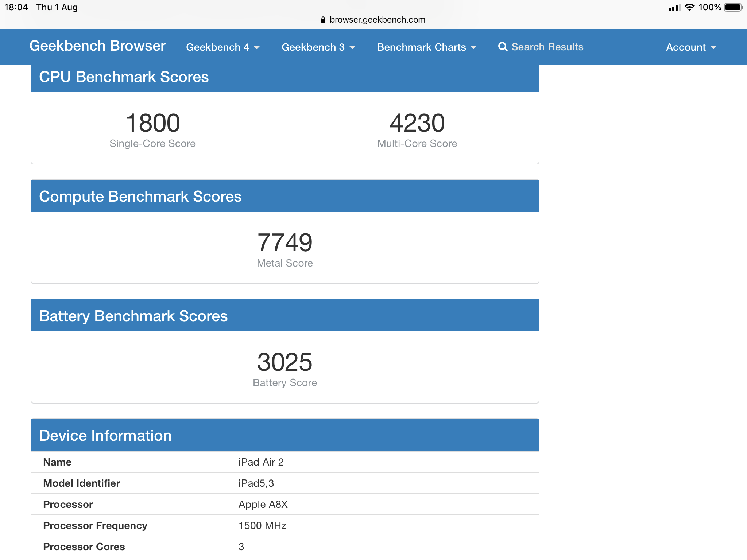Click the CPU Benchmark Scores heading
This screenshot has width=747, height=560.
(x=124, y=77)
